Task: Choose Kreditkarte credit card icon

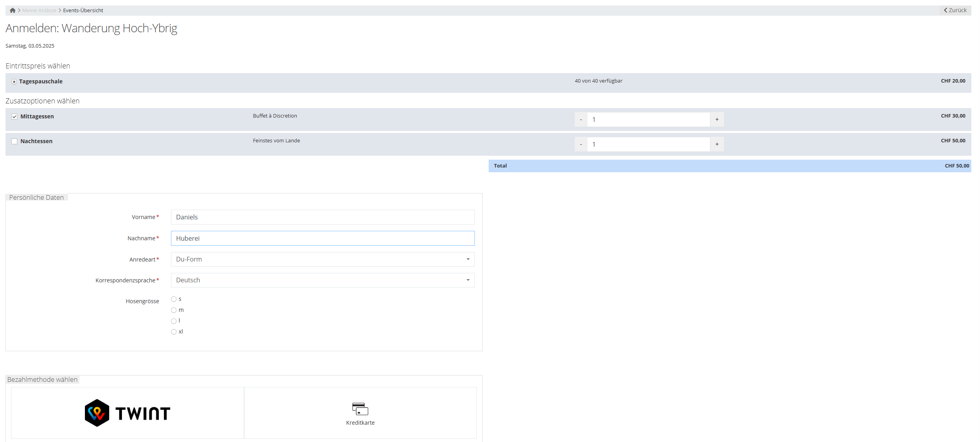Action: [x=360, y=409]
